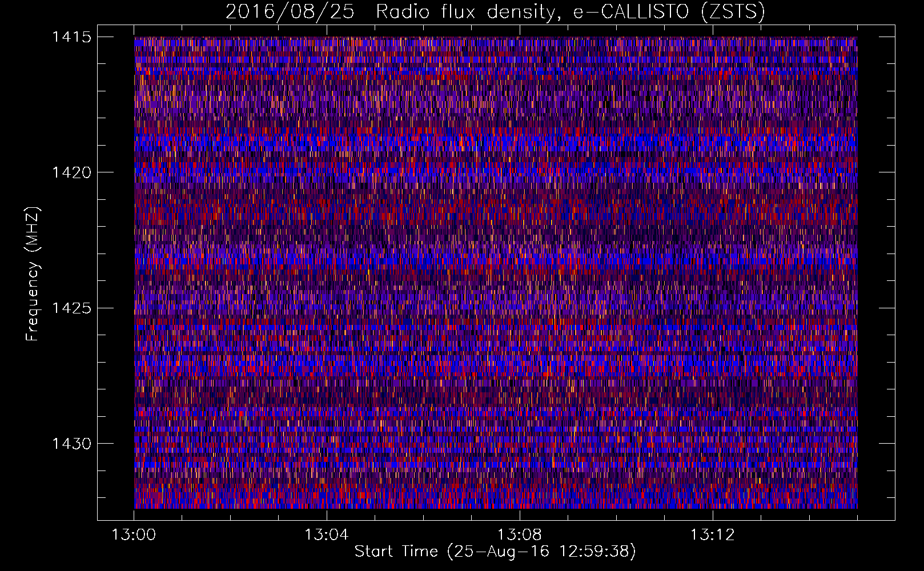Click the 'Frequency (MHZ)' y-axis label
924x571 pixels.
tap(33, 274)
